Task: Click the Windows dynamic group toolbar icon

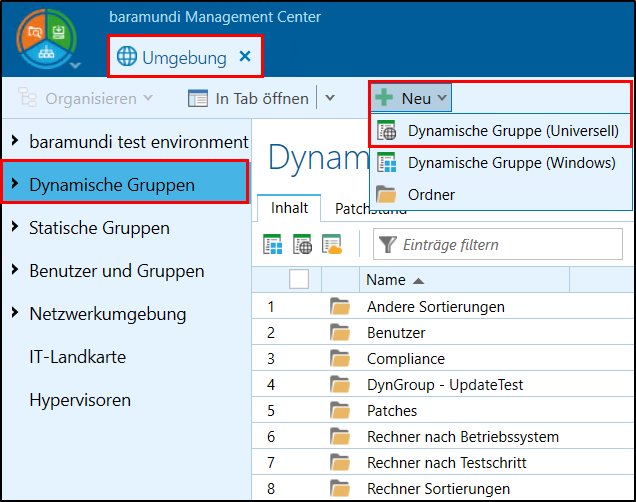Action: (x=272, y=244)
